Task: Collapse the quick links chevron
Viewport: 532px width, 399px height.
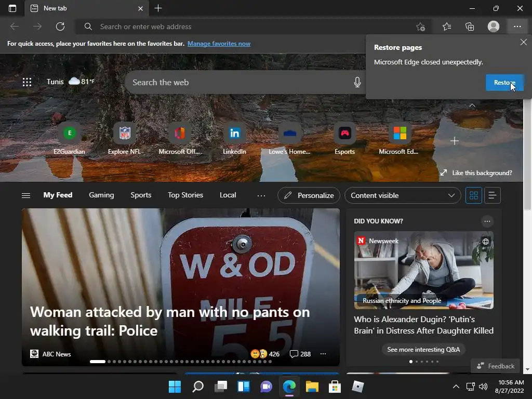Action: (472, 105)
